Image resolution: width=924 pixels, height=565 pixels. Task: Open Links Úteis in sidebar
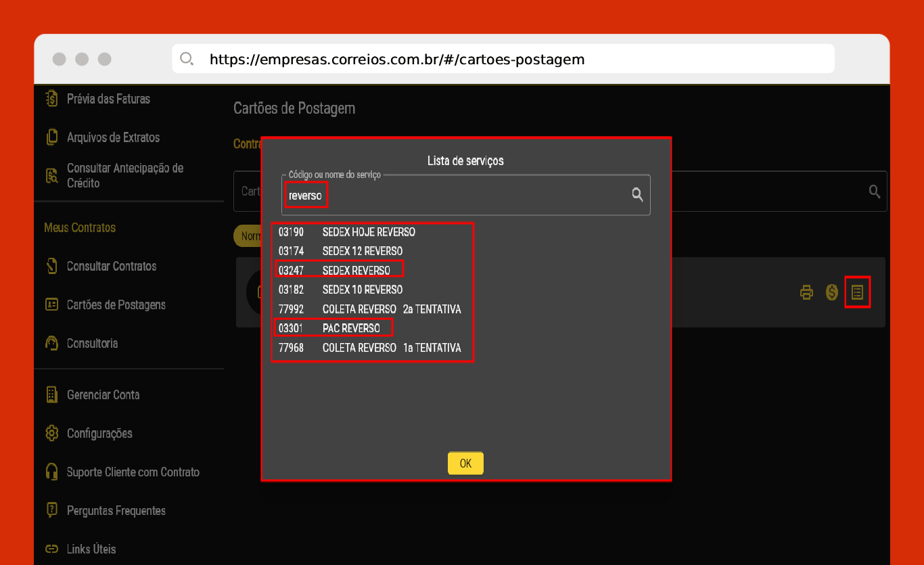click(91, 549)
